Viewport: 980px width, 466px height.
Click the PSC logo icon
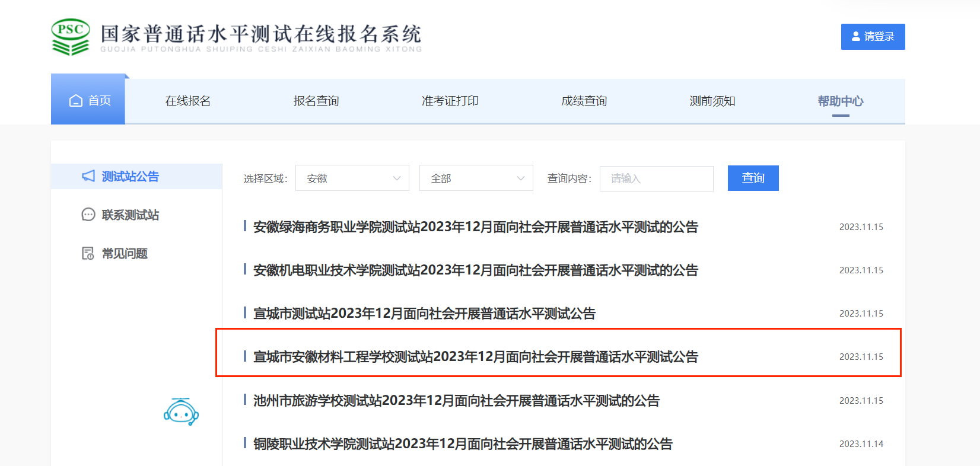click(71, 37)
